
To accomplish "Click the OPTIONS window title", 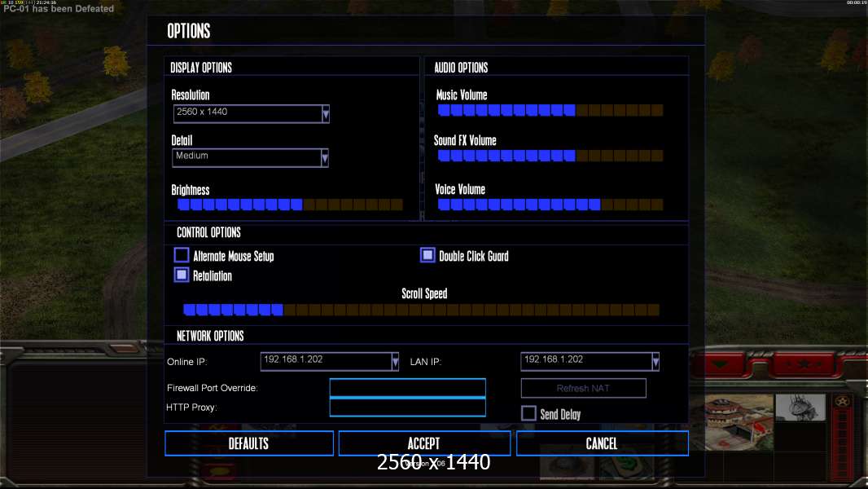I will click(189, 31).
